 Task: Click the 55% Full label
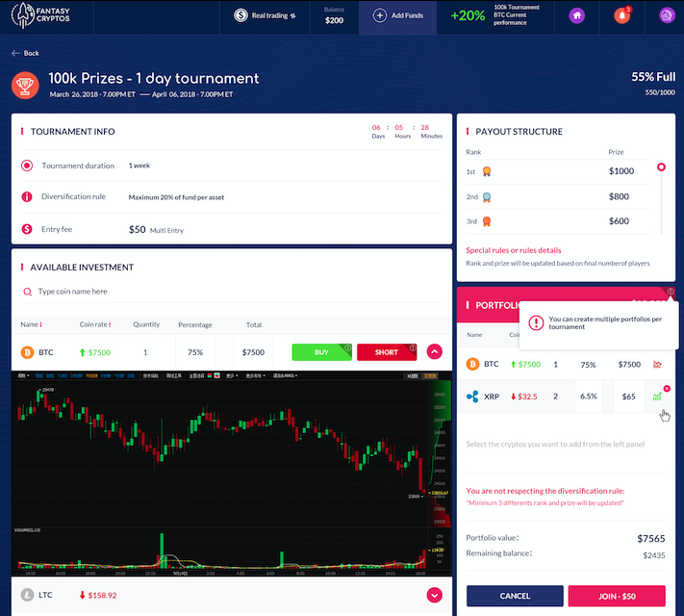pos(653,77)
